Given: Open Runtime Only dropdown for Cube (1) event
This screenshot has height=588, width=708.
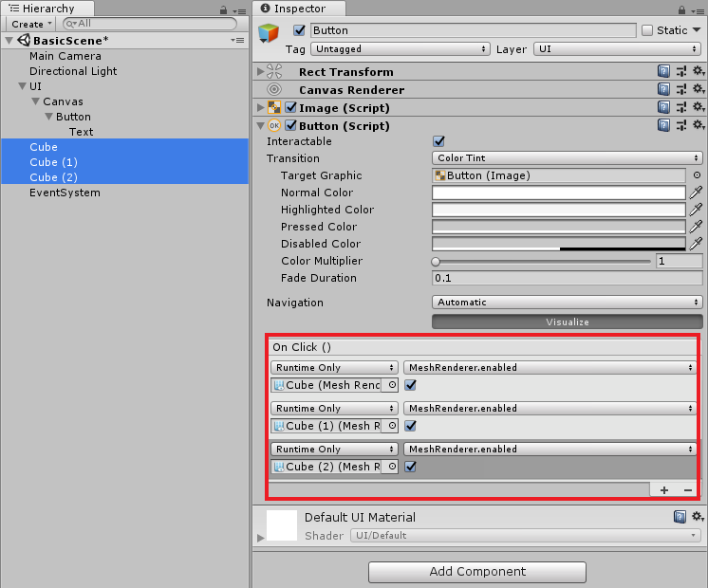Looking at the screenshot, I should pos(334,409).
